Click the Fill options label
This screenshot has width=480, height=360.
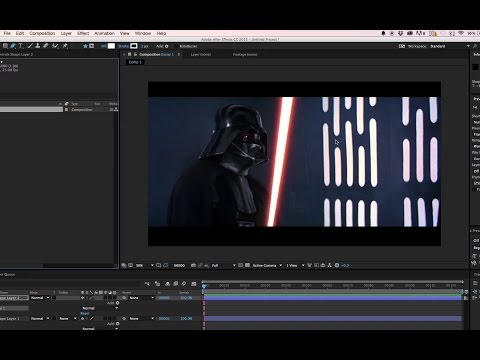tap(104, 46)
